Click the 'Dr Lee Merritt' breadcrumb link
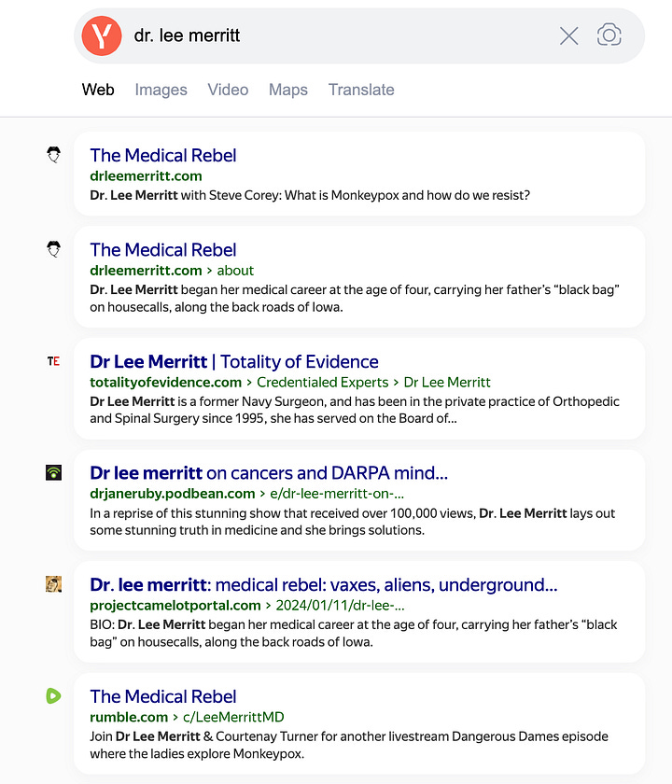Viewport: 672px width, 784px height. [x=447, y=383]
